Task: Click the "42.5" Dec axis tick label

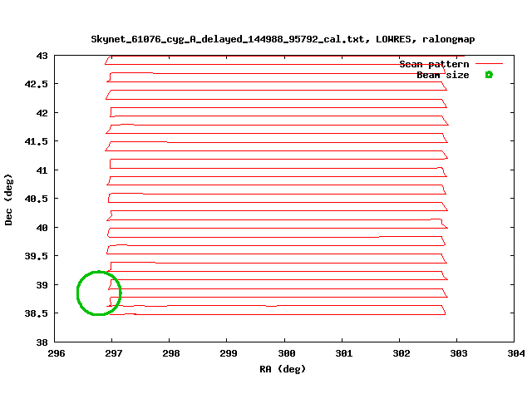Action: (37, 84)
